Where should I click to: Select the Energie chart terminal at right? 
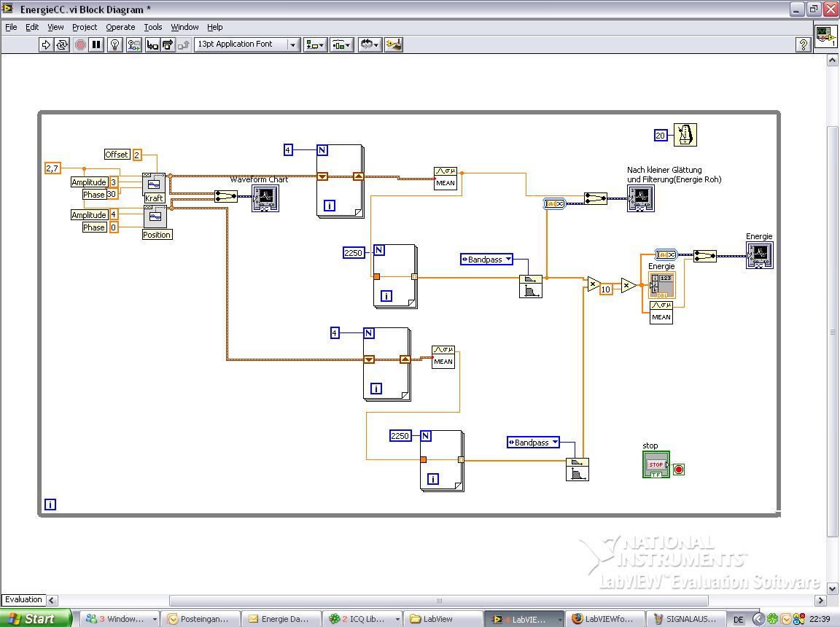[760, 255]
